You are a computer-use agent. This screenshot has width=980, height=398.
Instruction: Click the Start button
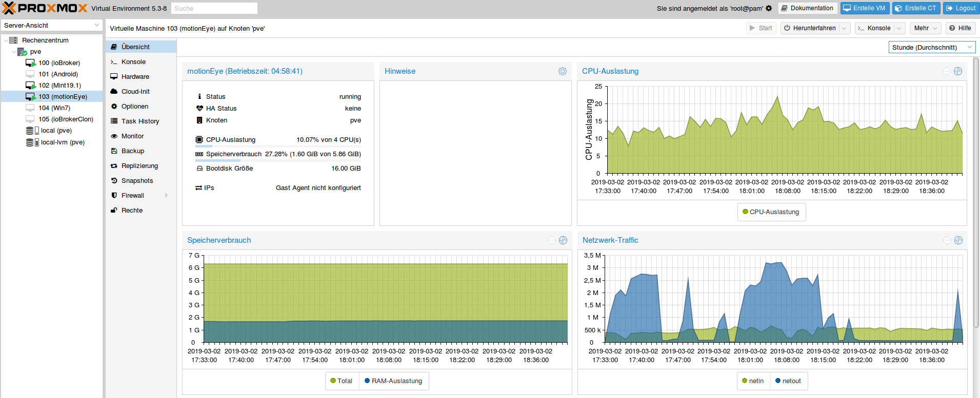click(x=761, y=28)
